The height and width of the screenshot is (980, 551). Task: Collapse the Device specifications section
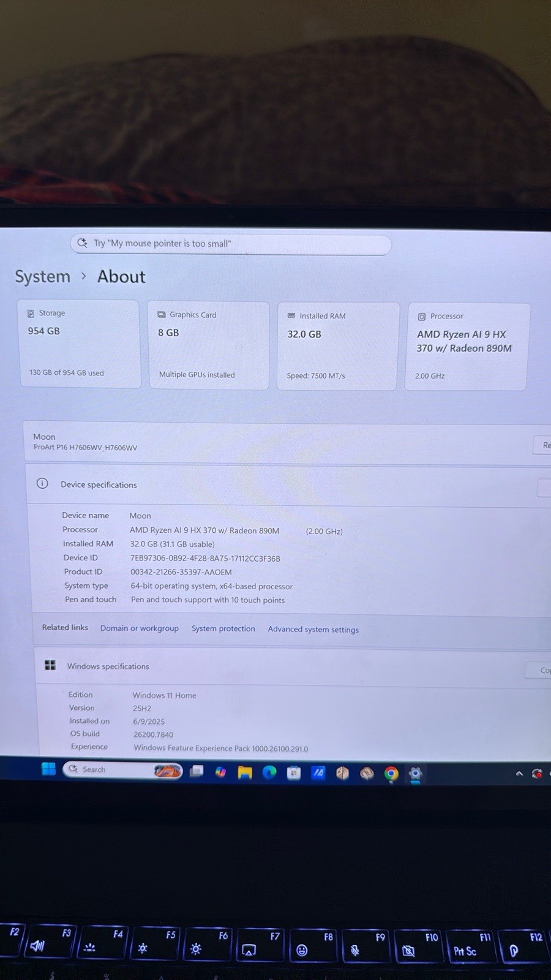(288, 485)
